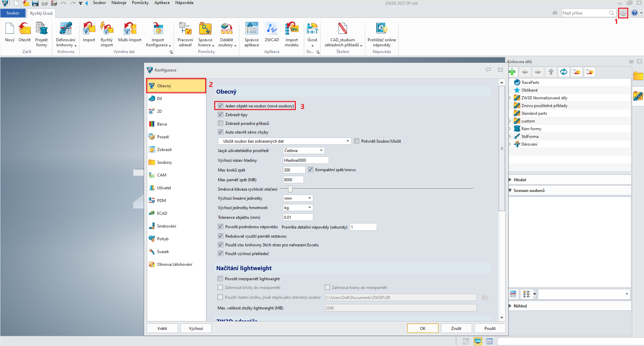Enable Povolit mezipaměť lightweight checkbox
The image size is (644, 346).
220,279
